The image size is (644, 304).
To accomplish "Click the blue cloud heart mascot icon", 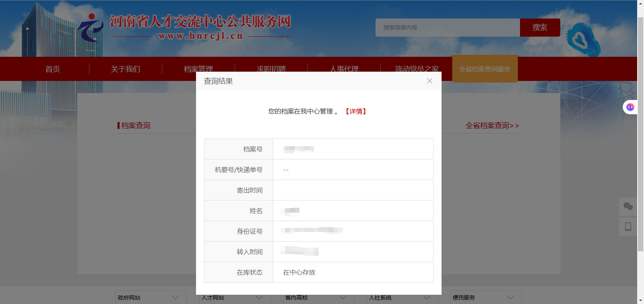I will 582,40.
